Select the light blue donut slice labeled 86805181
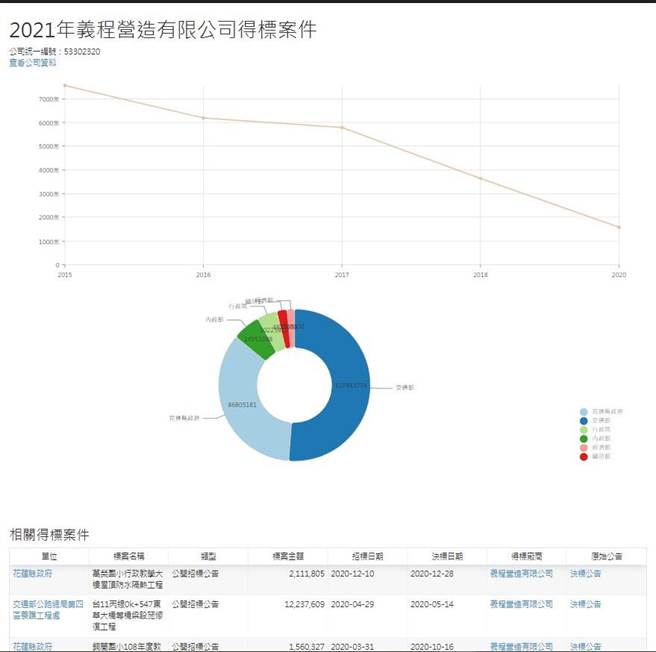 tap(241, 405)
